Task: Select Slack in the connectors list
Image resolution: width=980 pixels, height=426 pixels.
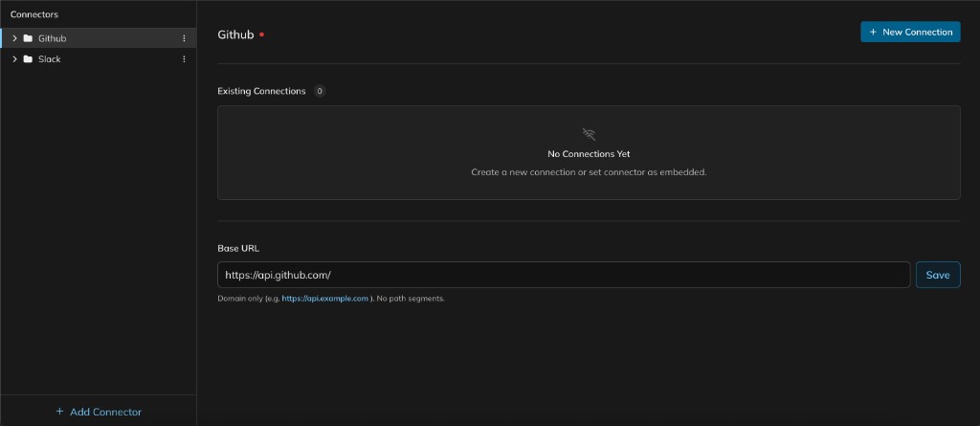Action: click(99, 59)
